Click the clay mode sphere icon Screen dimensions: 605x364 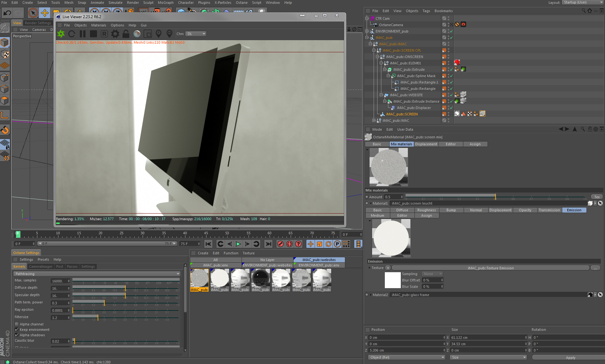(137, 34)
